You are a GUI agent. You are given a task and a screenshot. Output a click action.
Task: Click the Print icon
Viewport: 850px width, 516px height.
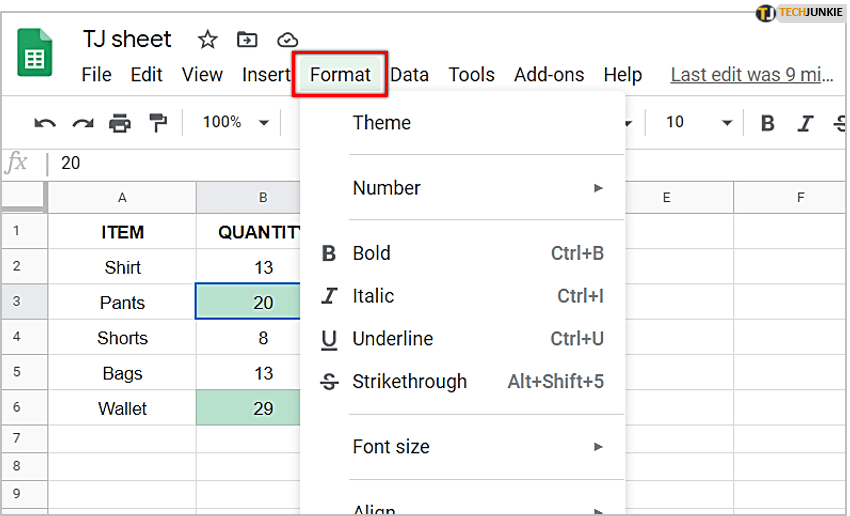[x=120, y=123]
